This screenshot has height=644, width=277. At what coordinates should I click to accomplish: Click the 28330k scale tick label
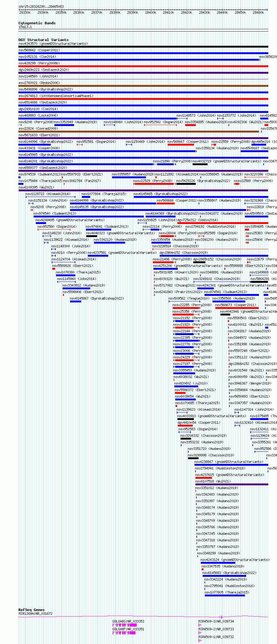(x=25, y=12)
